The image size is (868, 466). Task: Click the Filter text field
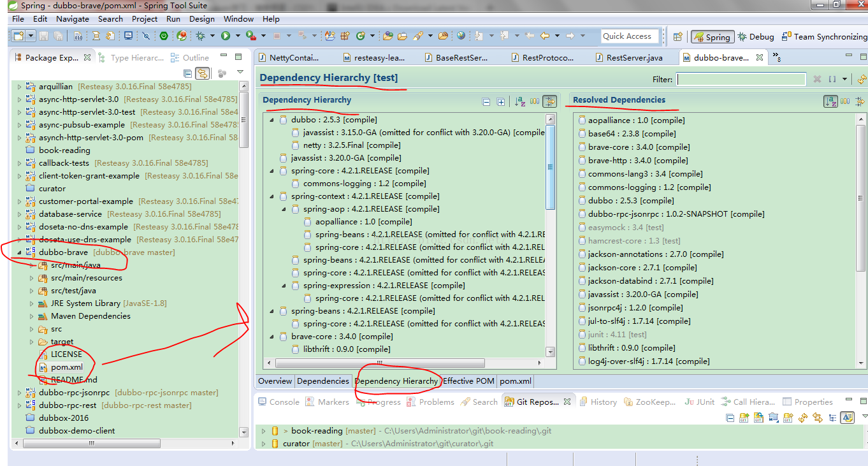(x=741, y=79)
